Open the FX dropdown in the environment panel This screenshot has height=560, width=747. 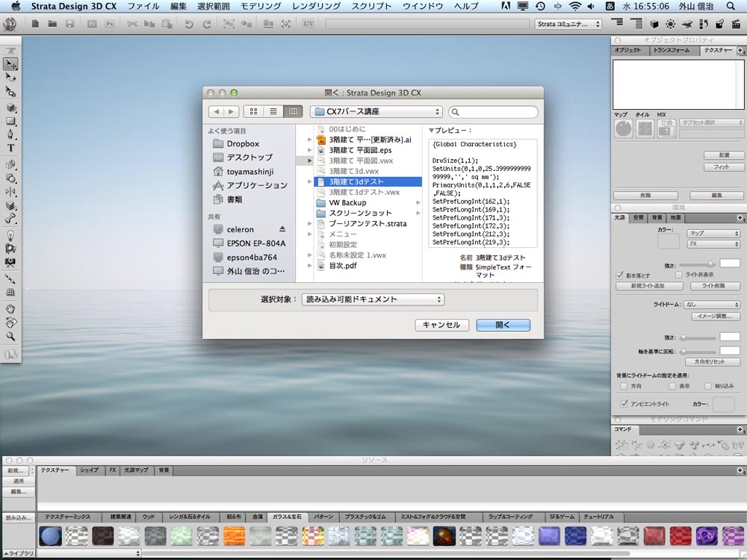[713, 244]
